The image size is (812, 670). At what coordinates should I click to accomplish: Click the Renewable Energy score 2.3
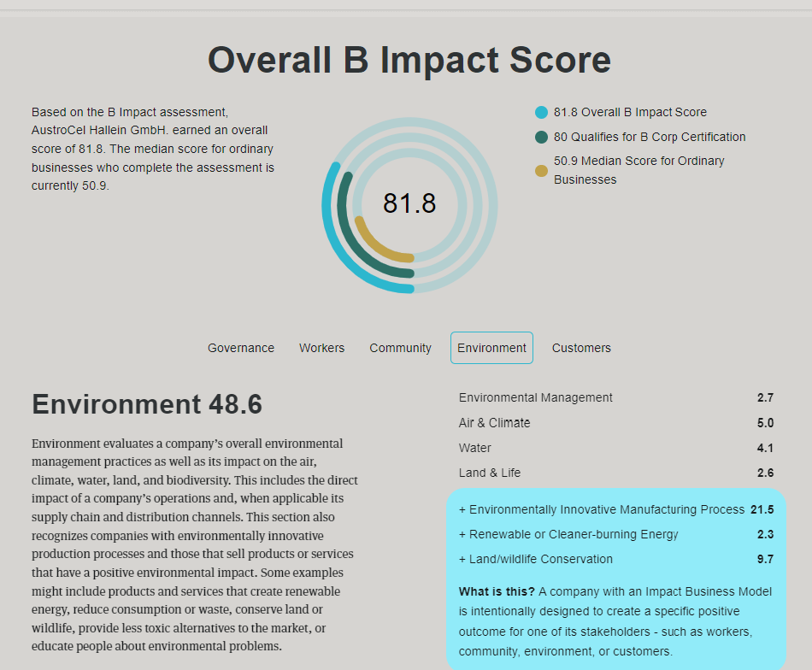(765, 534)
